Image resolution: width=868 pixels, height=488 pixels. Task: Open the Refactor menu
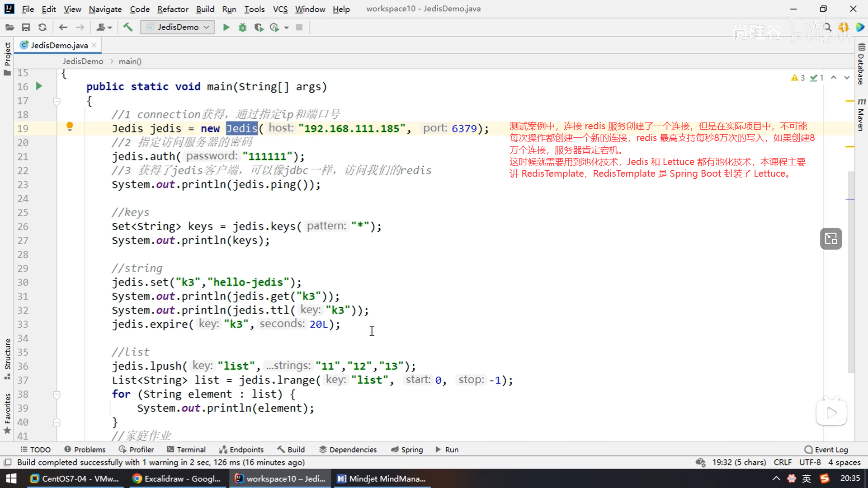173,9
